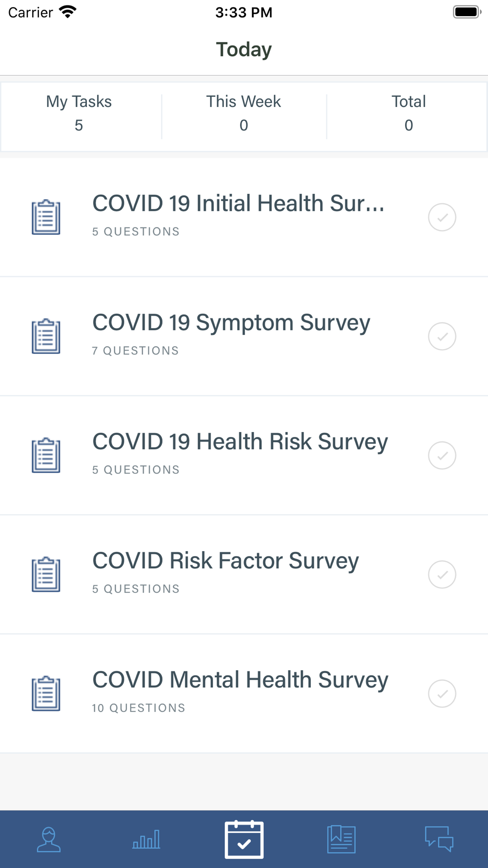Viewport: 488px width, 868px height.
Task: Open the profile tab icon
Action: pos(49,839)
